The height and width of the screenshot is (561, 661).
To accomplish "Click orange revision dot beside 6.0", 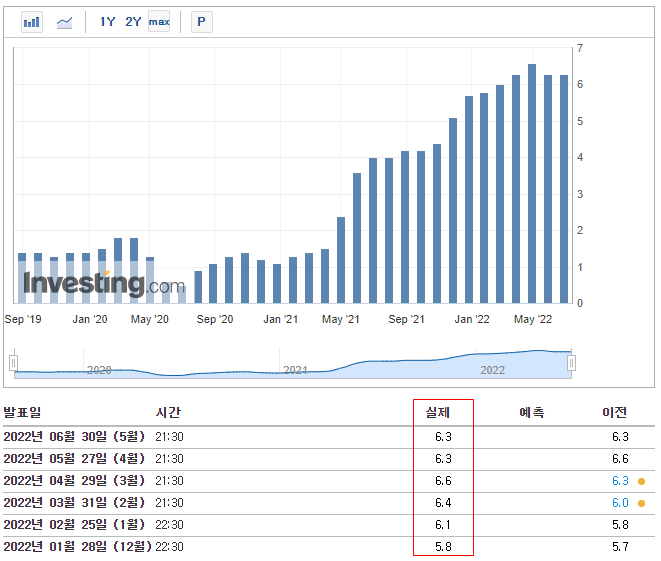I will pos(642,503).
